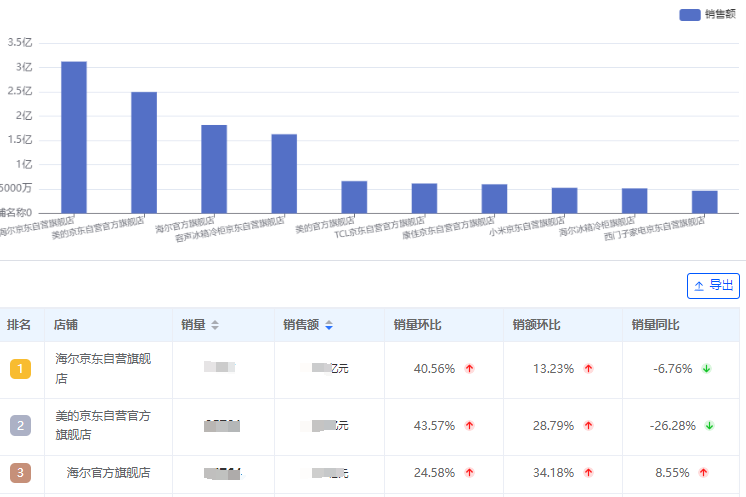Select the 海尔京东自营旗舰店 chart bar

[x=74, y=137]
